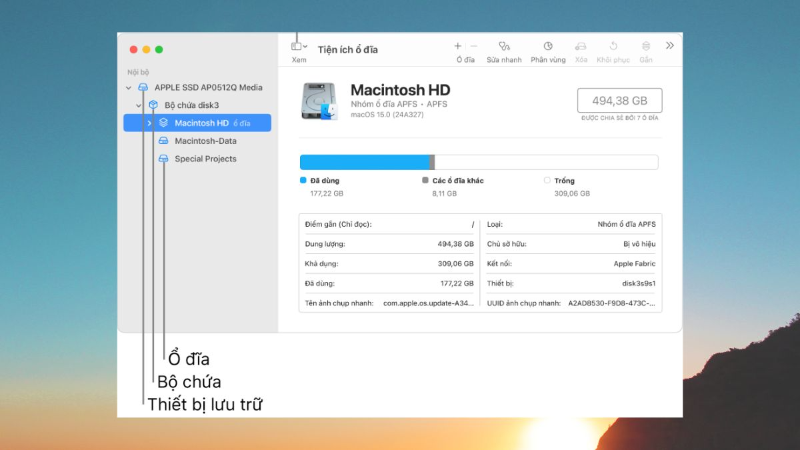The width and height of the screenshot is (800, 450).
Task: Add a volume with the plus button
Action: tap(458, 46)
